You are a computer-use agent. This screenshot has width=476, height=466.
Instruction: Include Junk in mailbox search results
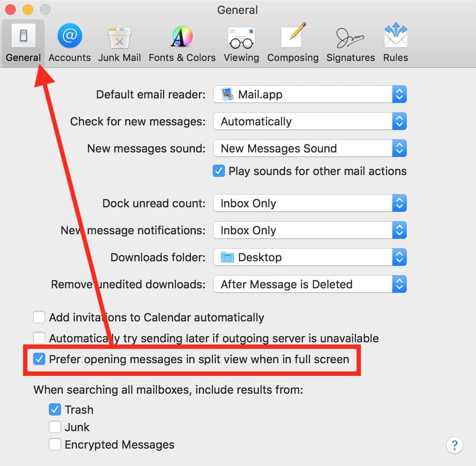pyautogui.click(x=55, y=427)
